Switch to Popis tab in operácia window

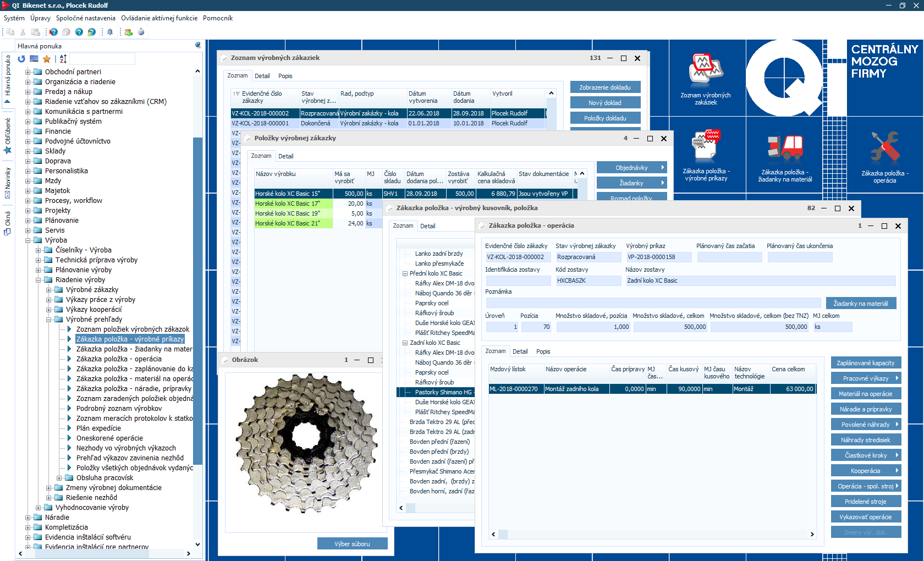pyautogui.click(x=543, y=351)
